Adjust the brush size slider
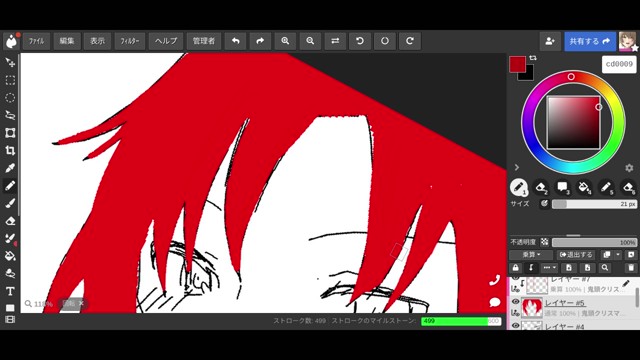This screenshot has width=640, height=360. [x=594, y=204]
